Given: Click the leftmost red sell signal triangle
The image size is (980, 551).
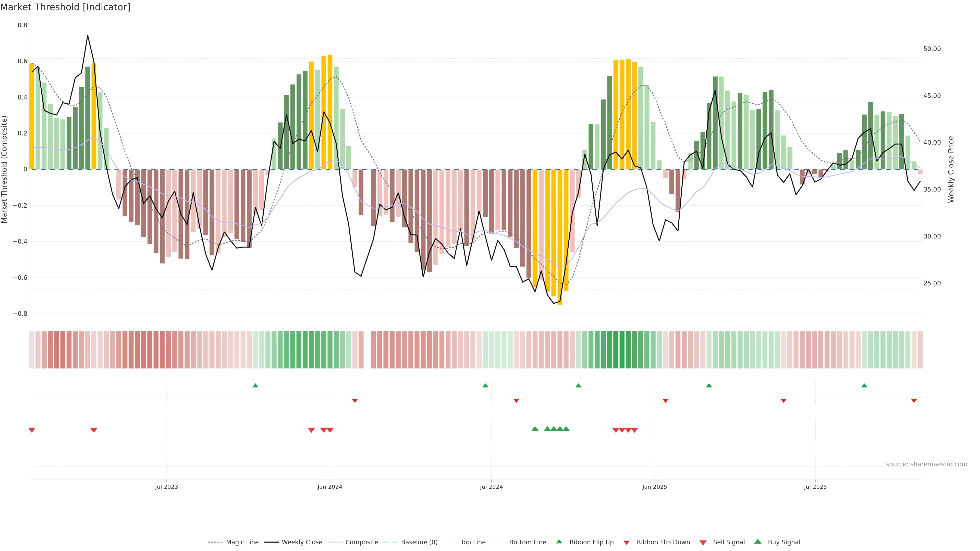Looking at the screenshot, I should click(x=32, y=430).
